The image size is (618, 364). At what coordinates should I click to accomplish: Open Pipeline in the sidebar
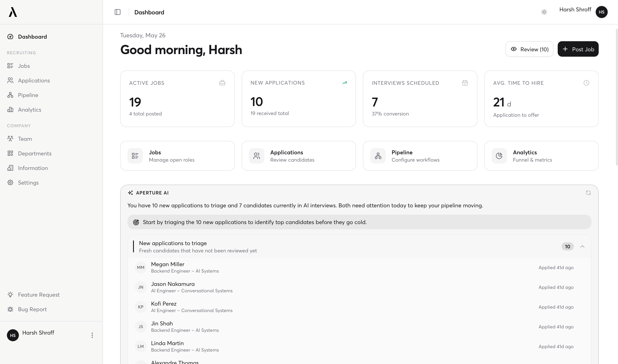point(51,95)
